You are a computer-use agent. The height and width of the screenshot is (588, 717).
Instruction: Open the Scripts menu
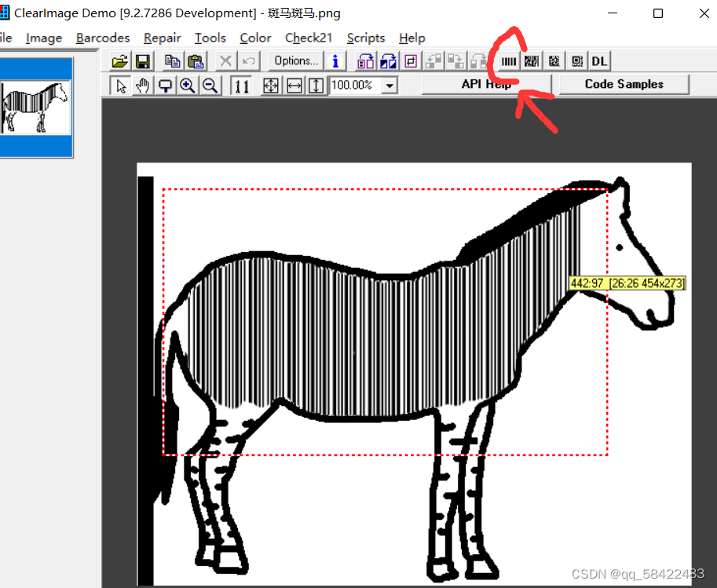click(366, 38)
